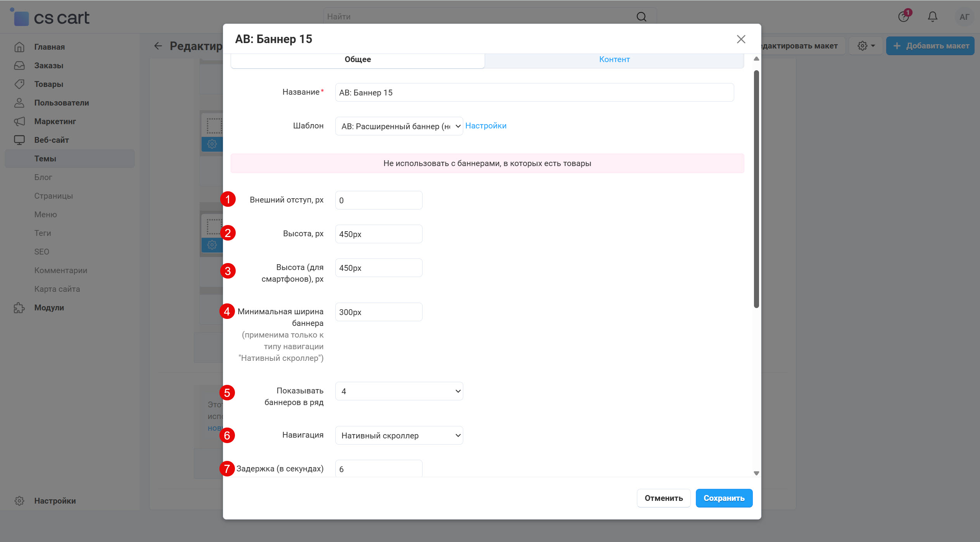The width and height of the screenshot is (980, 542).
Task: Click the Модули puzzle icon
Action: [19, 308]
